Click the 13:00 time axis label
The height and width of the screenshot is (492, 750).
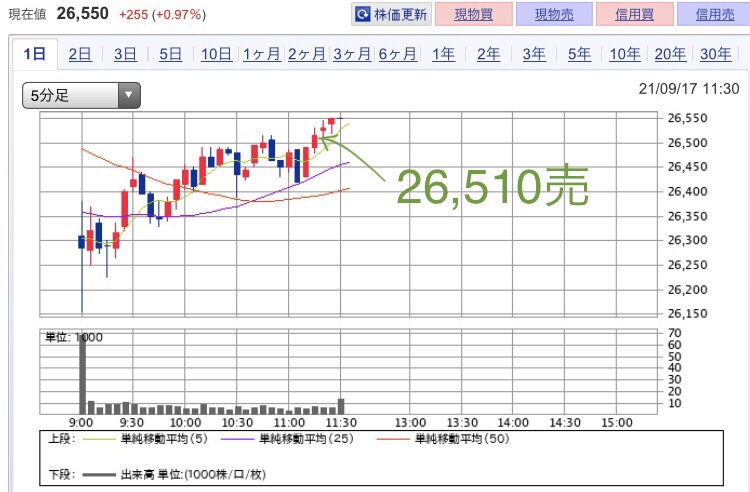pos(410,423)
